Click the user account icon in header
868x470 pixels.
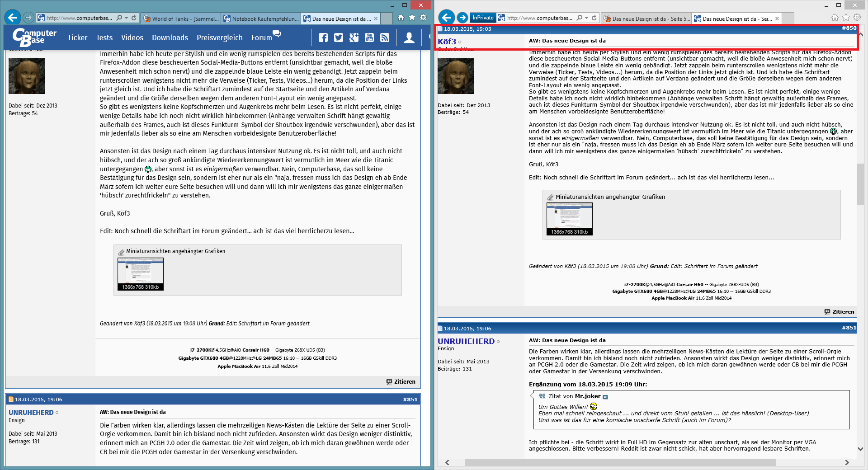pyautogui.click(x=409, y=38)
